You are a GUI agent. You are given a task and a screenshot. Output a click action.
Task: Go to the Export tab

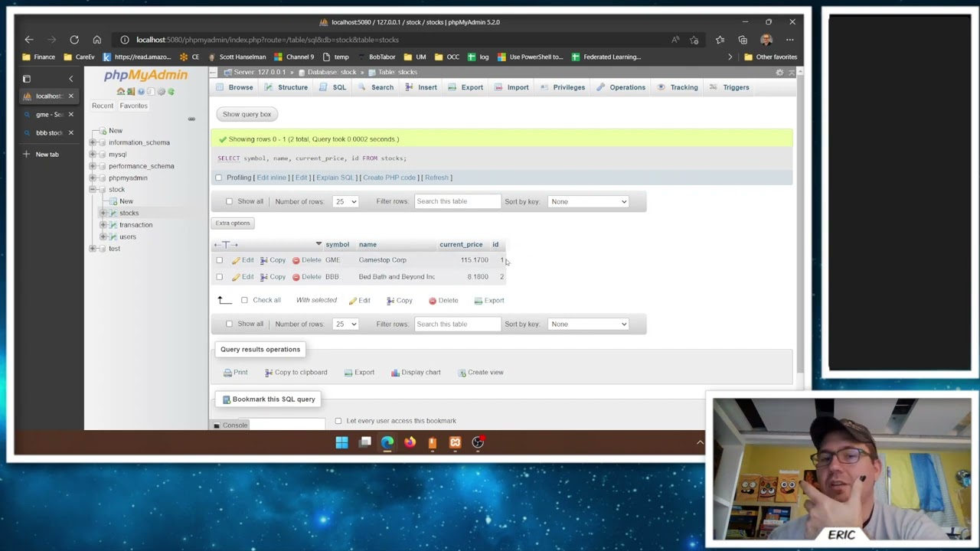pyautogui.click(x=465, y=87)
